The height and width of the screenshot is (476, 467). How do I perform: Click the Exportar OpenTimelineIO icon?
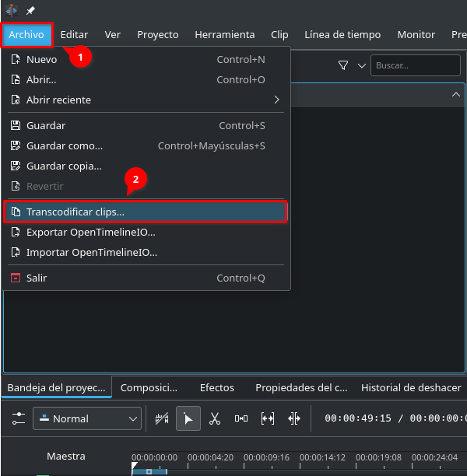[16, 232]
